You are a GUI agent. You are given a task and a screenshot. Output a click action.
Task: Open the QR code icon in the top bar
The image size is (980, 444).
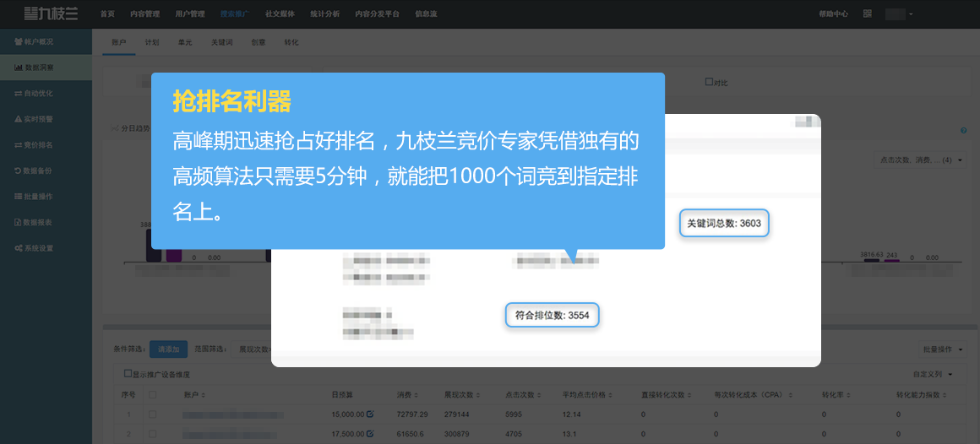(867, 14)
